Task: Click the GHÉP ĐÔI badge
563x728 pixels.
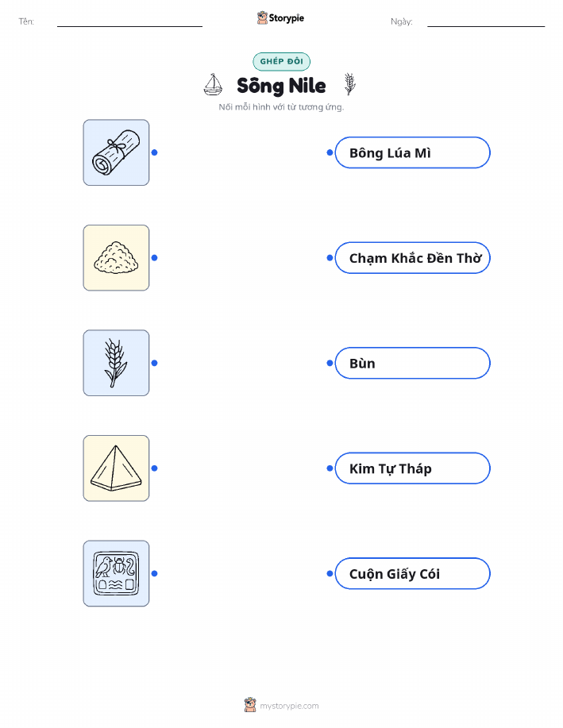Action: 281,61
